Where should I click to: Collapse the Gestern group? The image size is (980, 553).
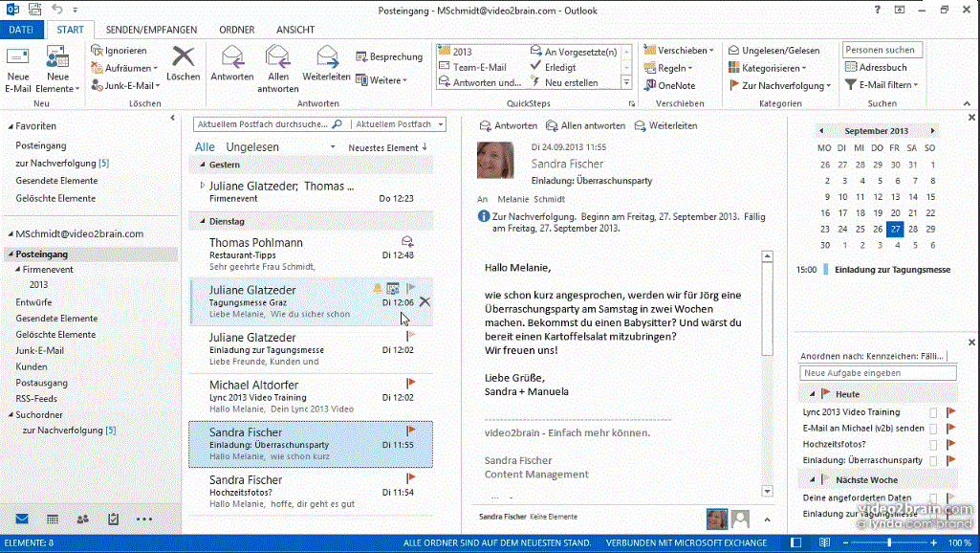click(203, 165)
